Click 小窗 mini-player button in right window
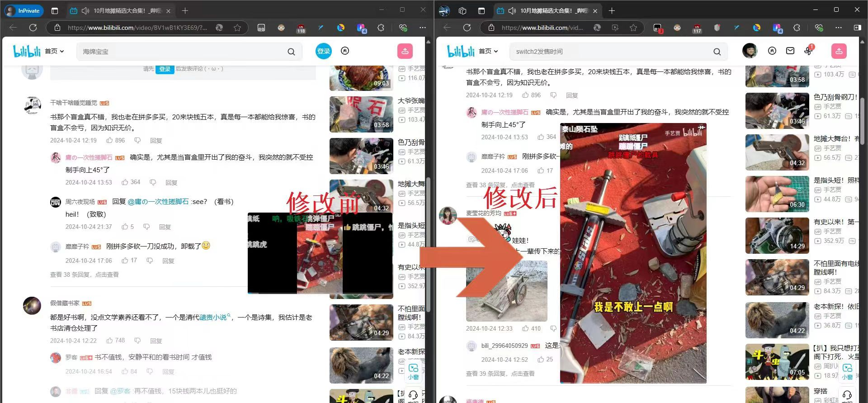868x403 pixels. click(847, 371)
